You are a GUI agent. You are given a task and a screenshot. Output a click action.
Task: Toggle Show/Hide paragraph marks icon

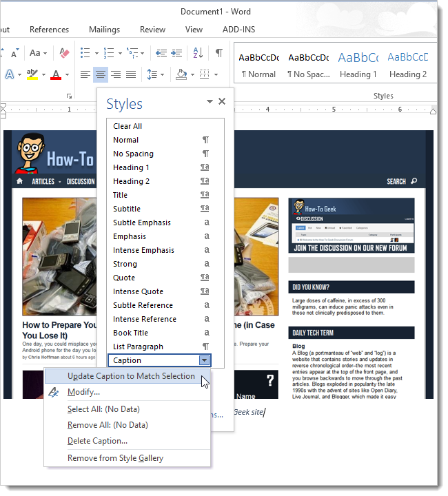(219, 53)
